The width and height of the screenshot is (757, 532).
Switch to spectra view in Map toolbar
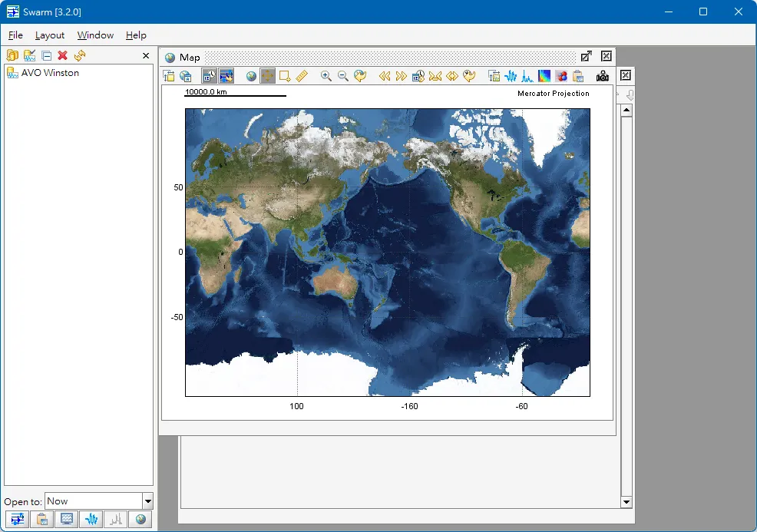tap(527, 76)
